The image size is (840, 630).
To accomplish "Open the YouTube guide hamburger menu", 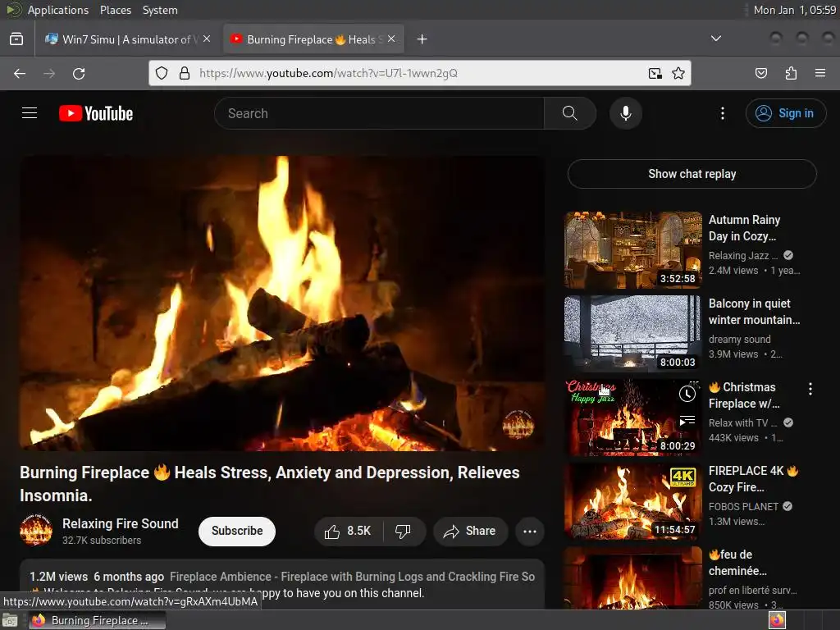I will 30,113.
